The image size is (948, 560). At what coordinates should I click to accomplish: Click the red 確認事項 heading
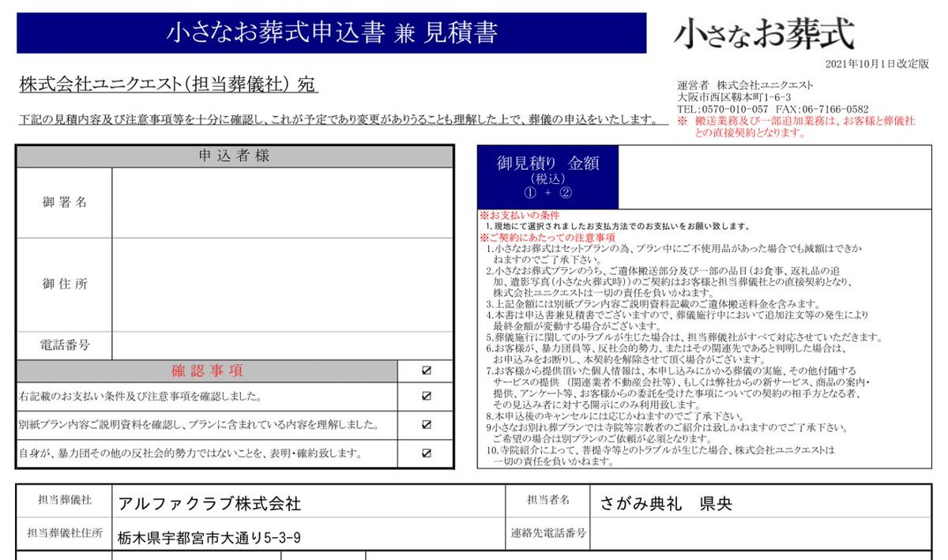tap(208, 370)
